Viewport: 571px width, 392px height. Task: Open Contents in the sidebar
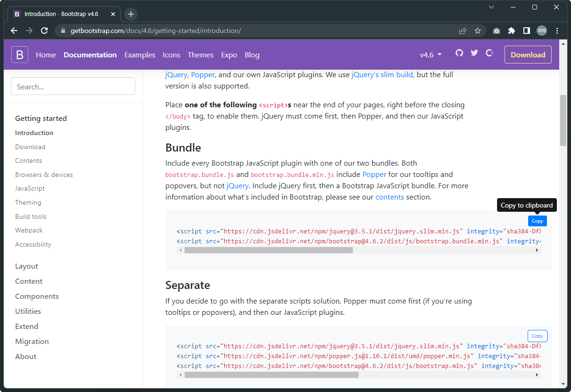[x=28, y=160]
